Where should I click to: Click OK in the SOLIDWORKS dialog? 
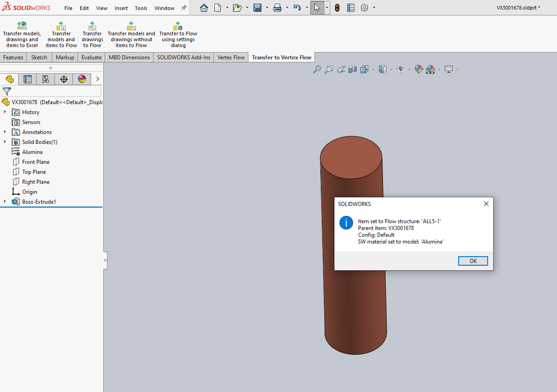tap(473, 261)
